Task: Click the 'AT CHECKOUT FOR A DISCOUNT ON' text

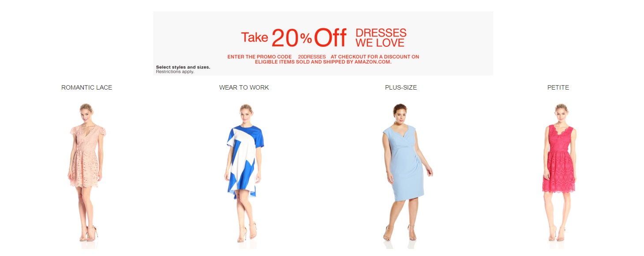Action: tap(374, 57)
